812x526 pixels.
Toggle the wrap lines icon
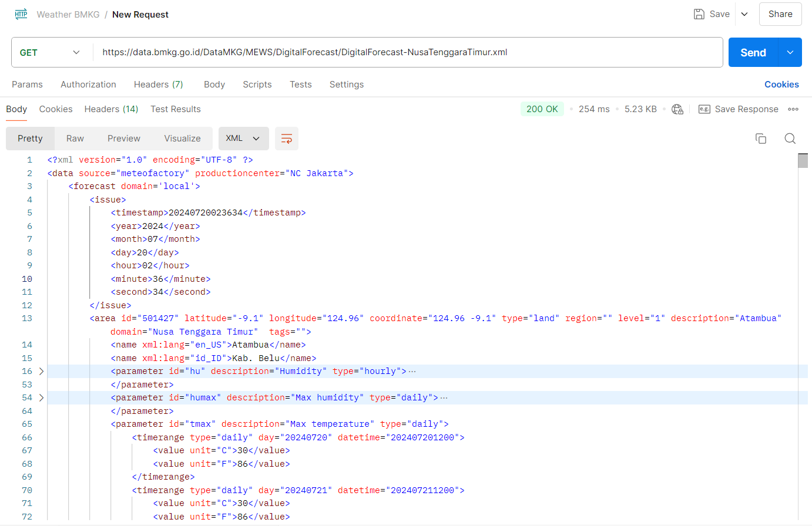pos(287,139)
